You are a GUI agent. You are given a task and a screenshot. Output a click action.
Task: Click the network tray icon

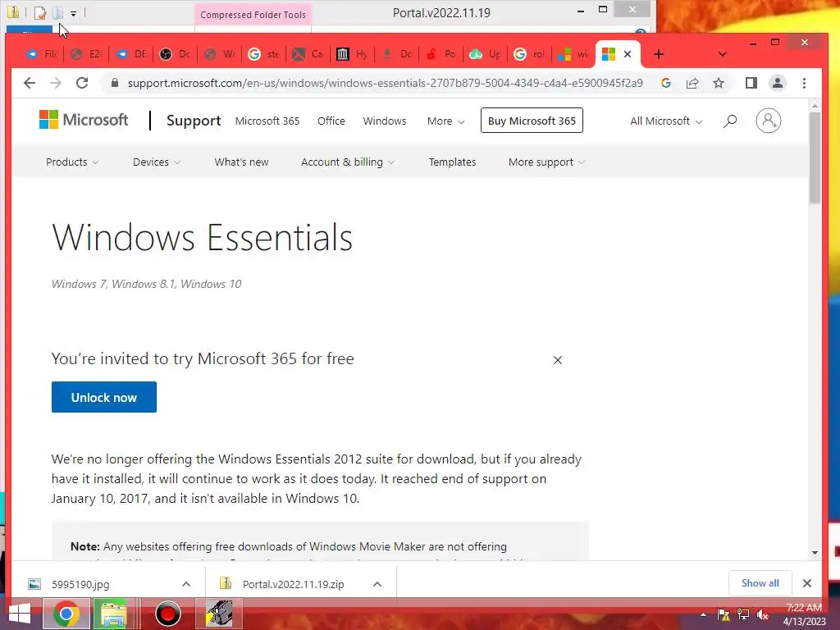click(743, 614)
